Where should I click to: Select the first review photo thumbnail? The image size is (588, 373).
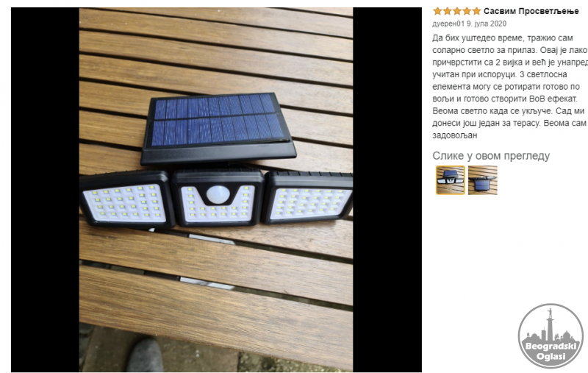click(451, 180)
